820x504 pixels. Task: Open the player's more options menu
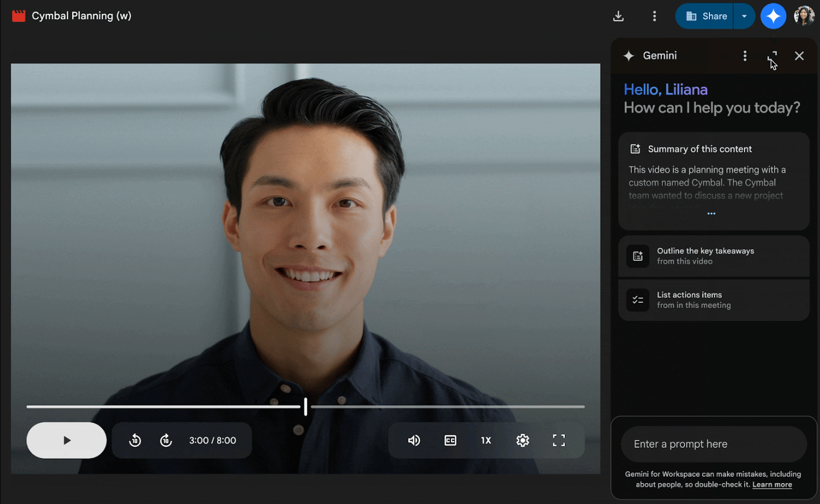[x=654, y=16]
